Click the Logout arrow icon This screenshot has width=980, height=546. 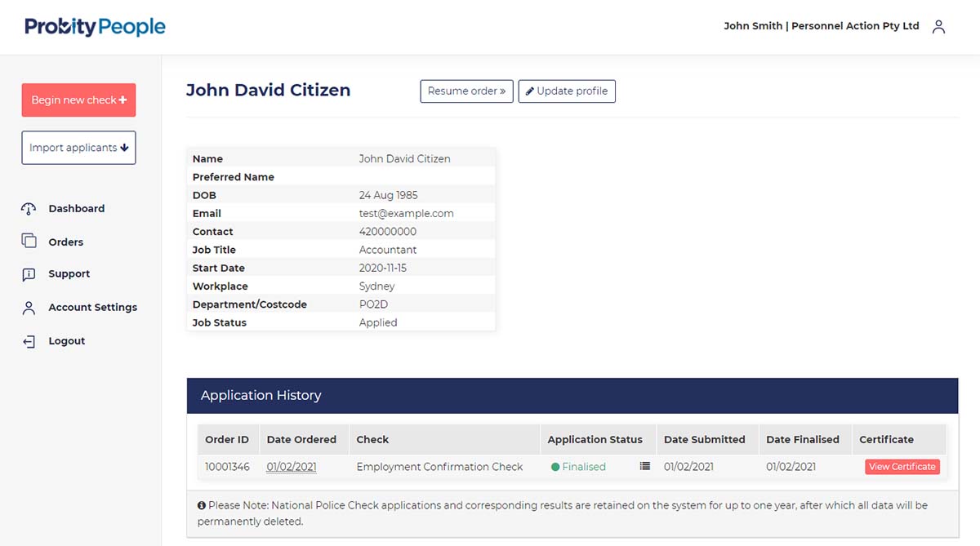coord(29,341)
